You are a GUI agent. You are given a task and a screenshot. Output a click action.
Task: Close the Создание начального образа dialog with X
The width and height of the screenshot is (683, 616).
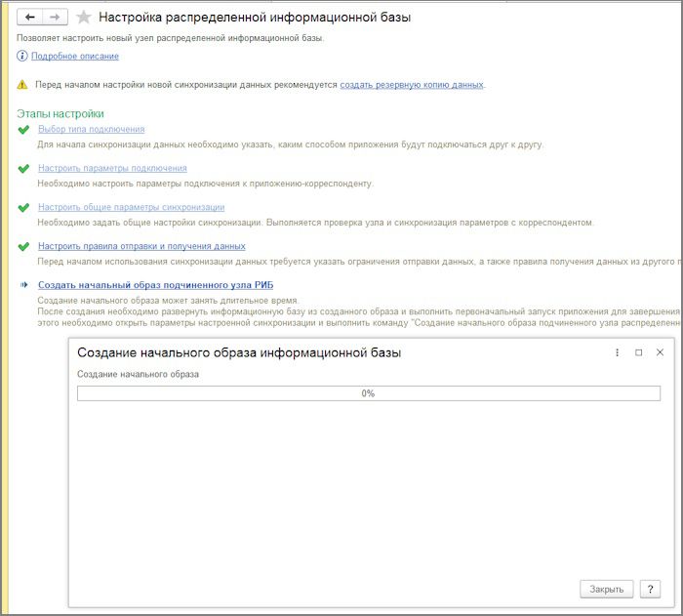660,352
